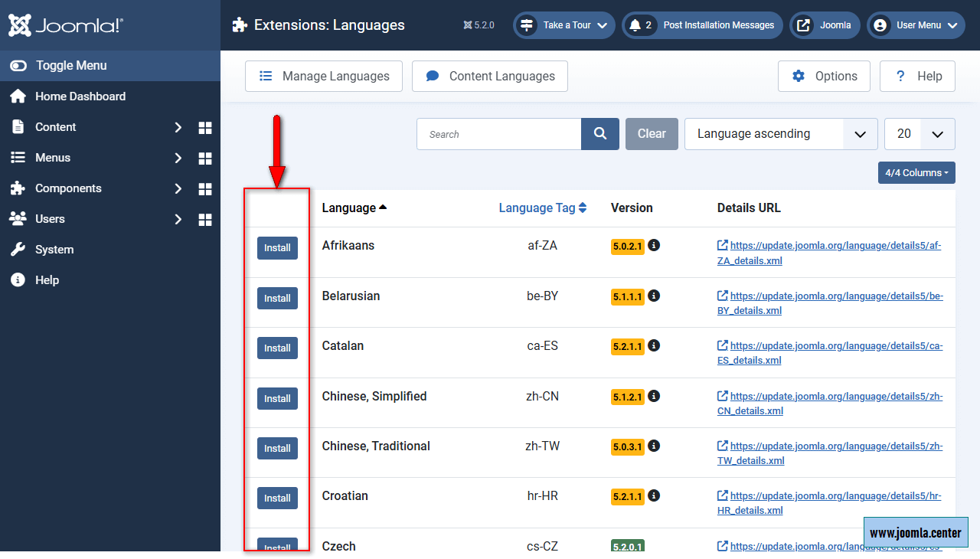Screen dimensions: 980x559
Task: Install Chinese, Simplified language
Action: tap(277, 399)
